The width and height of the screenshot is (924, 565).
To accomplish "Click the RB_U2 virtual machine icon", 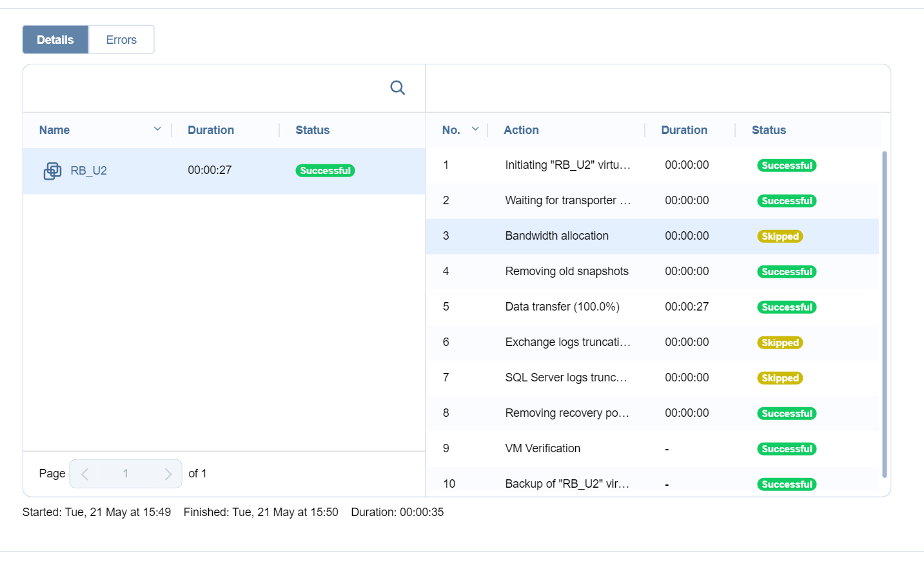I will click(x=52, y=171).
